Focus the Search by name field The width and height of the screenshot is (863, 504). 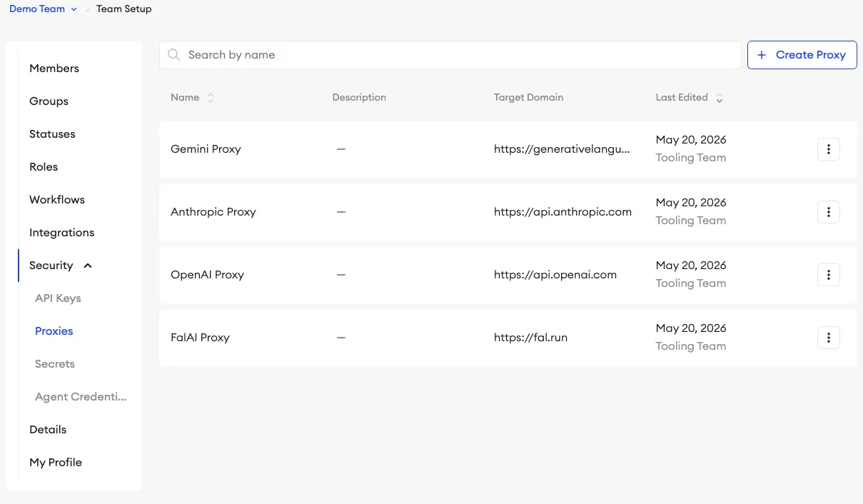tap(450, 55)
